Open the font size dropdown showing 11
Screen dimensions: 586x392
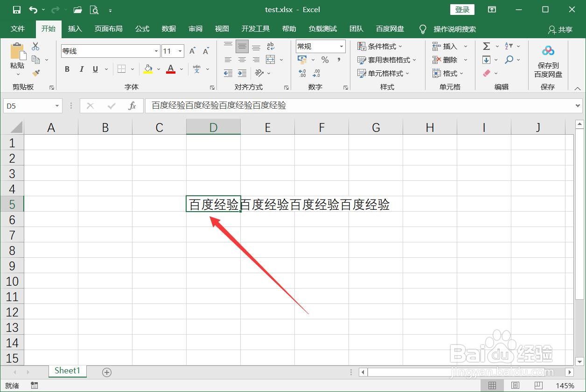pos(181,51)
